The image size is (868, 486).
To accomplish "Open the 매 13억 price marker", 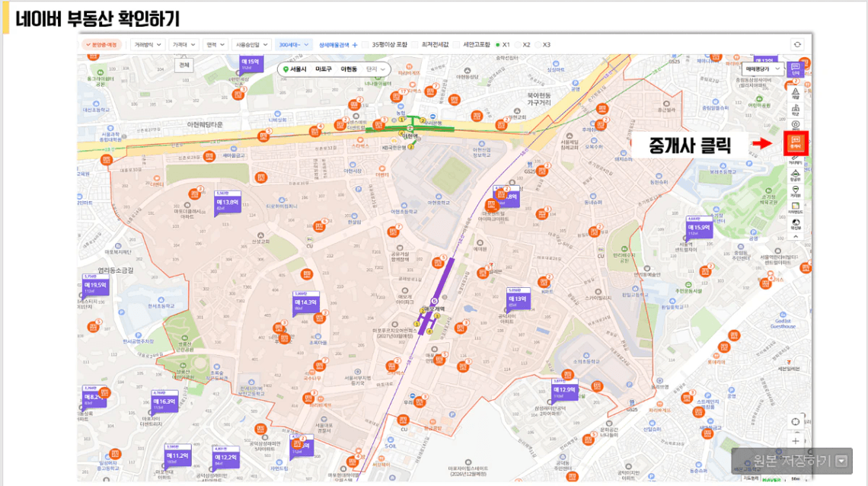I will pyautogui.click(x=519, y=299).
